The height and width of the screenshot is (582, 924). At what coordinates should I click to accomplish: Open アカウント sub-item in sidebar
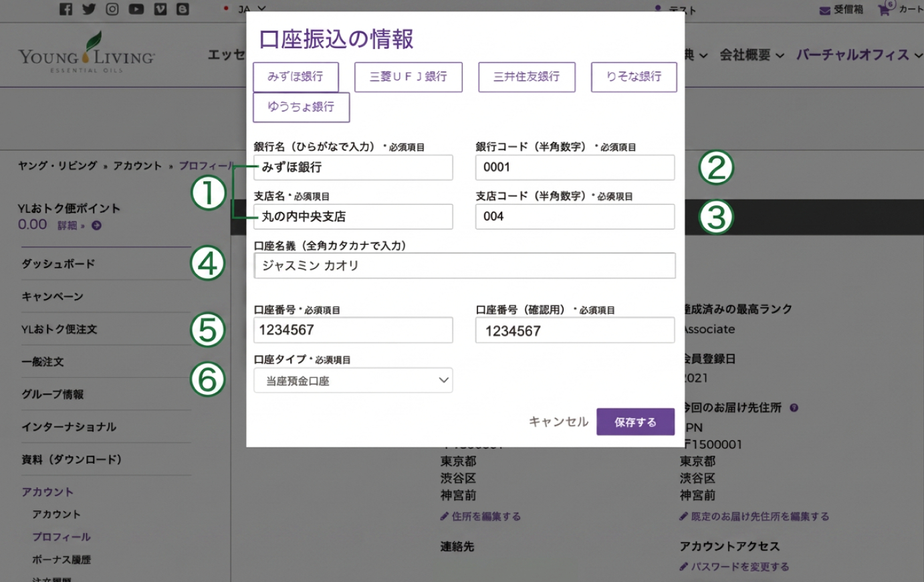[x=56, y=514]
